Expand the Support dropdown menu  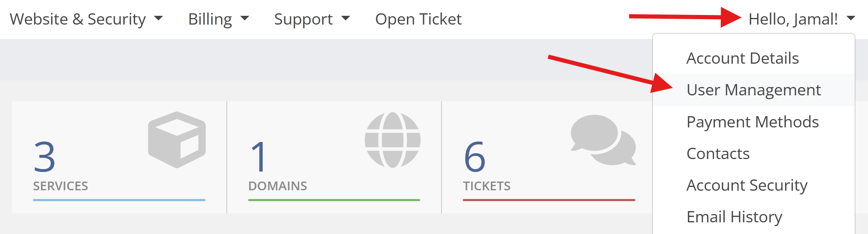pos(311,19)
